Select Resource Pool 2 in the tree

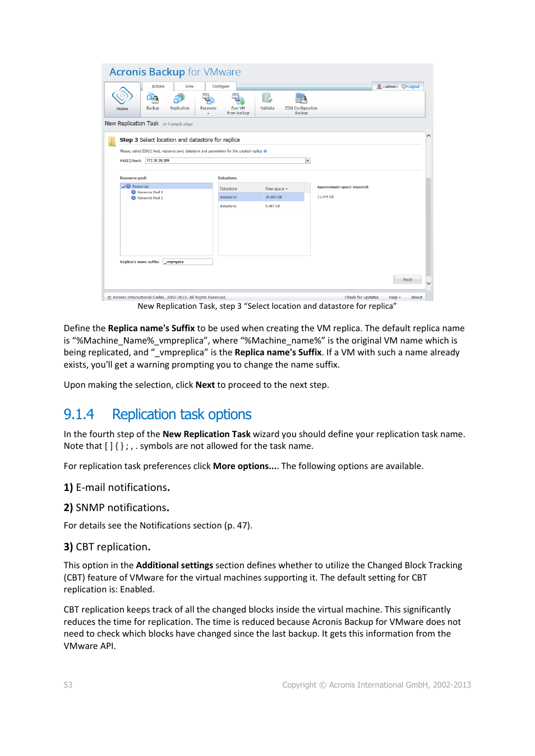[x=150, y=198]
